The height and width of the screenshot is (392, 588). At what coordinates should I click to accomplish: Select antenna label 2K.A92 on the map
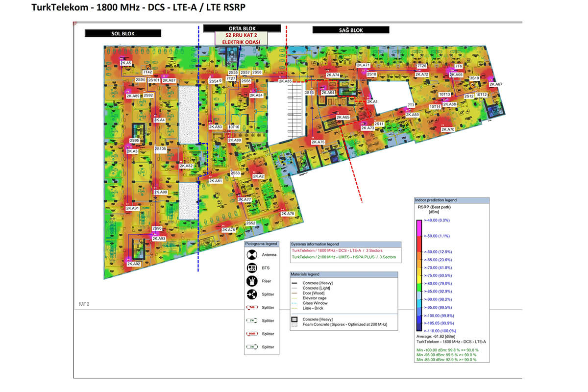tap(134, 264)
